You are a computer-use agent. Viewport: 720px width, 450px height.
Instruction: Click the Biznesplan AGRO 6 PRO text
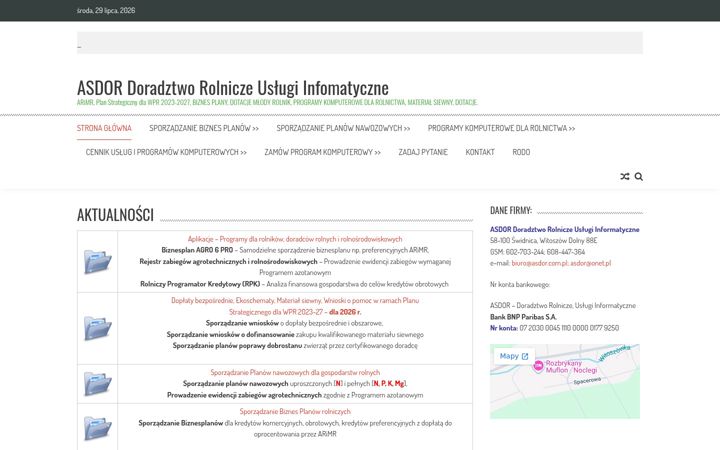197,250
